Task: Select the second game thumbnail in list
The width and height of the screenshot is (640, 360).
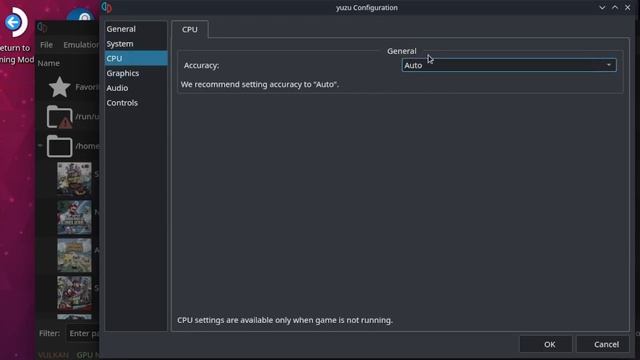Action: [x=74, y=217]
